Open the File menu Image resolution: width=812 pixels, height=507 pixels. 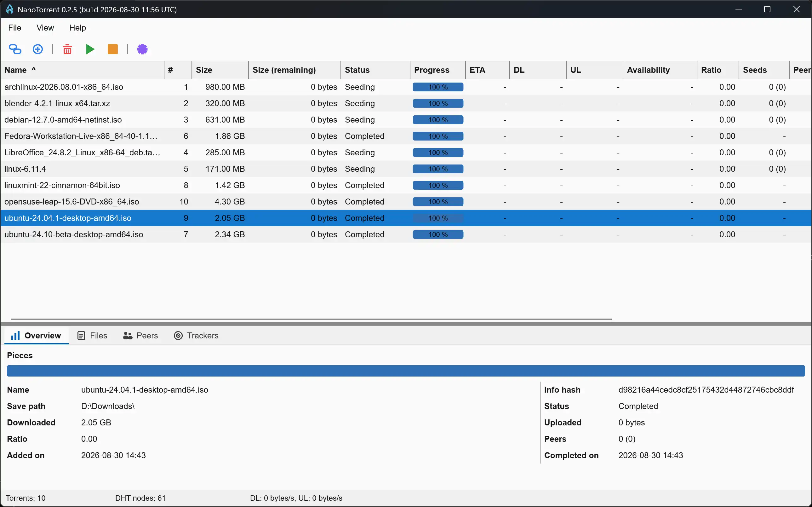15,28
